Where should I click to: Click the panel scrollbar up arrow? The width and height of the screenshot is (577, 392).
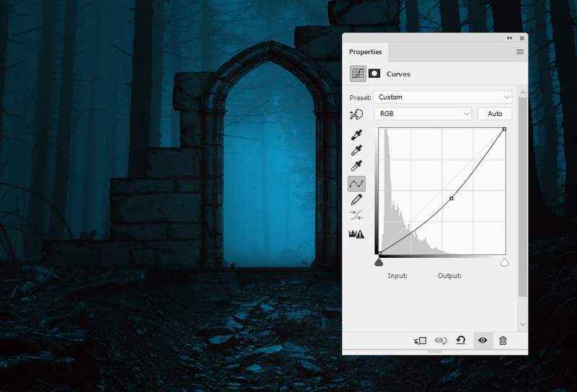click(523, 92)
